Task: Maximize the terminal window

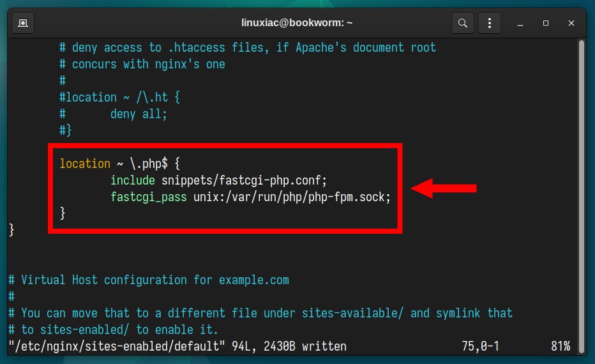Action: coord(546,23)
